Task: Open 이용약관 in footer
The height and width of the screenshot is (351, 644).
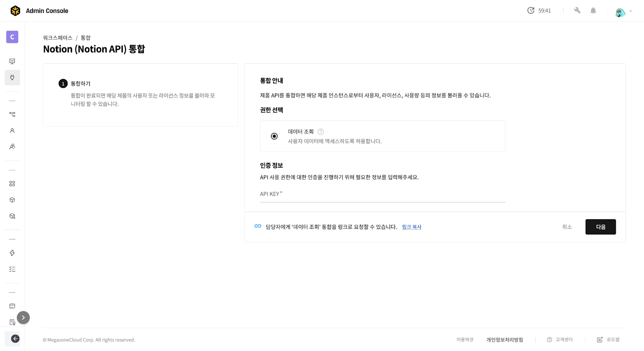Action: (465, 340)
